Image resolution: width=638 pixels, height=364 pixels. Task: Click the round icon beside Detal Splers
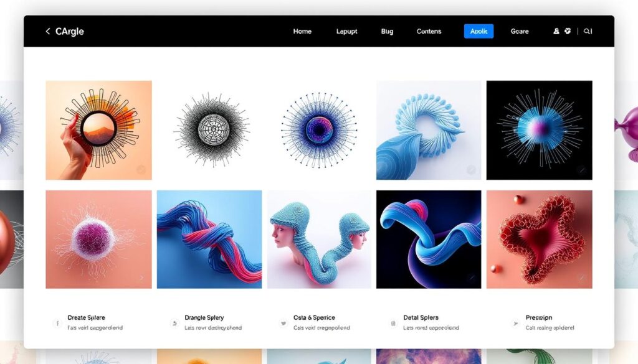[x=393, y=323]
